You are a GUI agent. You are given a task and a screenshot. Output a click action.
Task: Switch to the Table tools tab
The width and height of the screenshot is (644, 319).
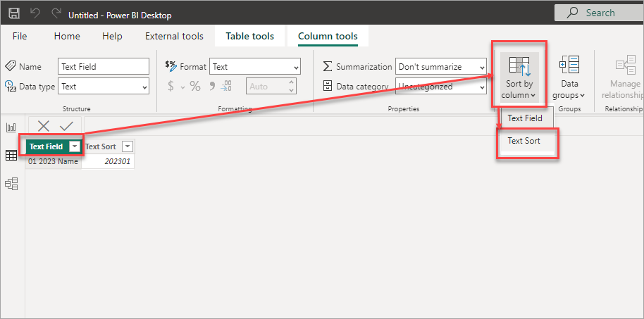point(249,36)
